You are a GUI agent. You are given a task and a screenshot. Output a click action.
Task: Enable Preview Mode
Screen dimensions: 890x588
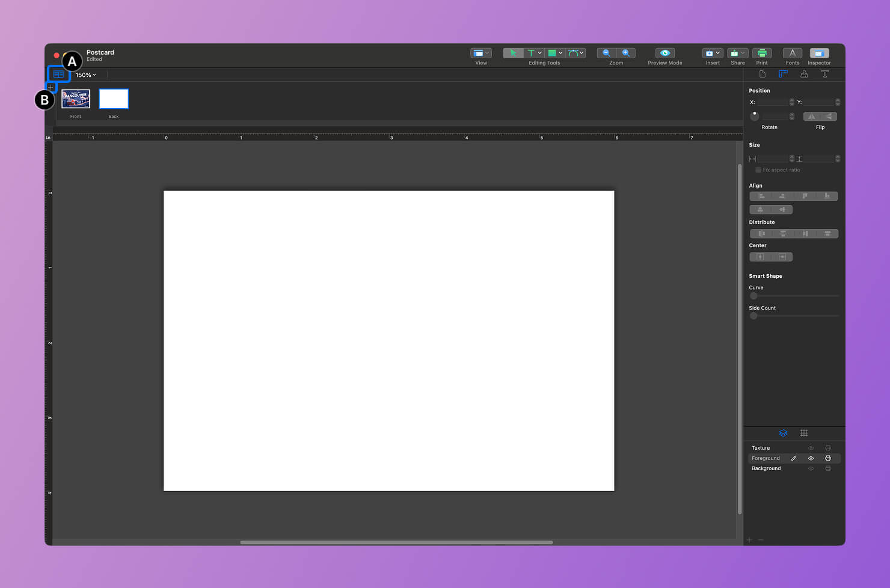[664, 53]
